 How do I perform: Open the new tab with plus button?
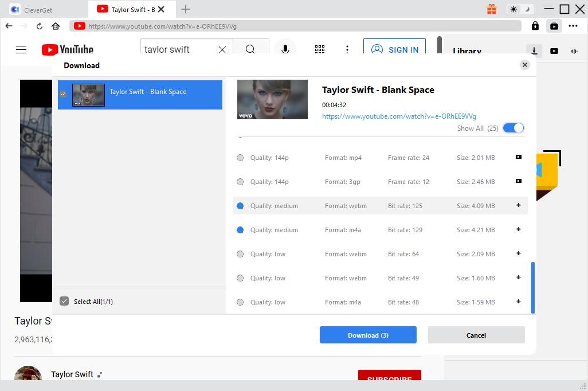tap(186, 9)
